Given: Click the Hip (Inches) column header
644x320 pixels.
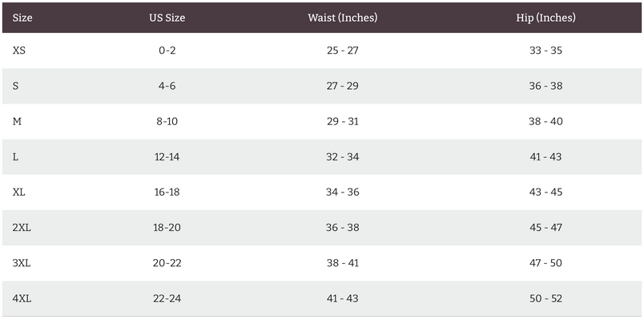Looking at the screenshot, I should tap(545, 18).
